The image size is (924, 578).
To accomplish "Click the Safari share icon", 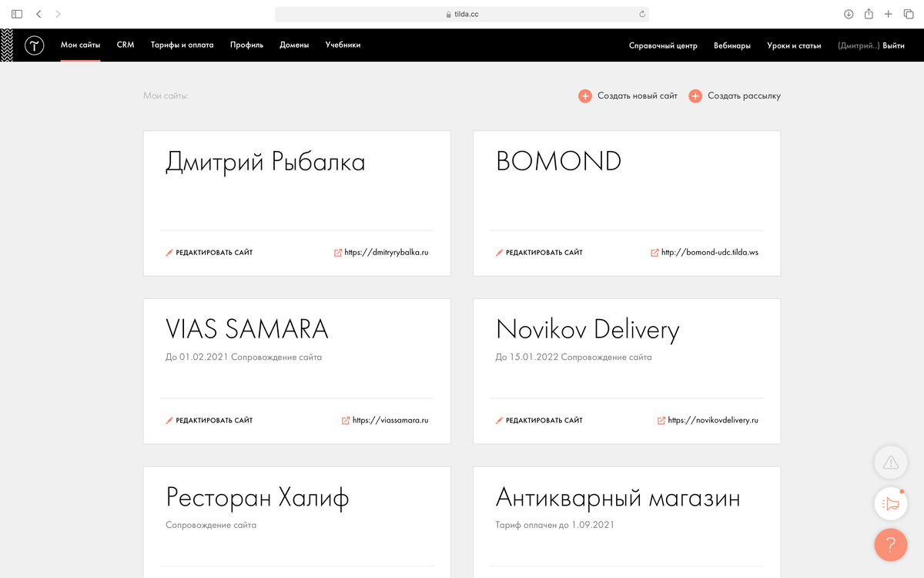I will point(869,14).
